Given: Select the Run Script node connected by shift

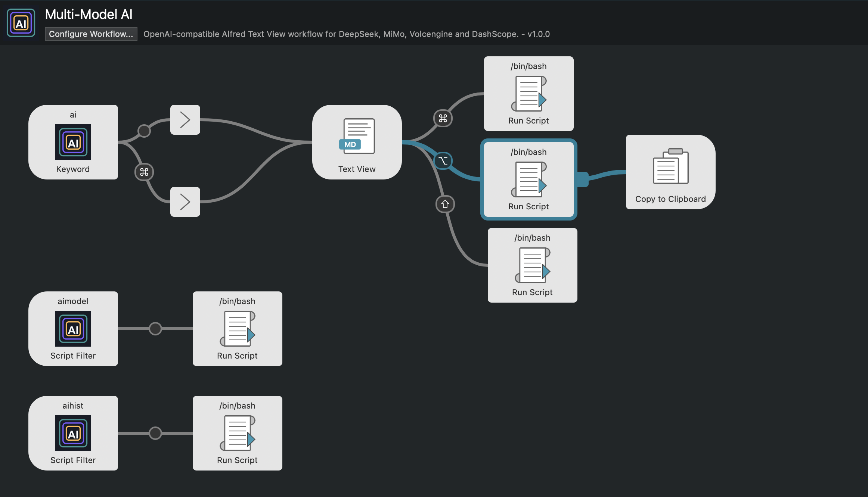Looking at the screenshot, I should [533, 265].
